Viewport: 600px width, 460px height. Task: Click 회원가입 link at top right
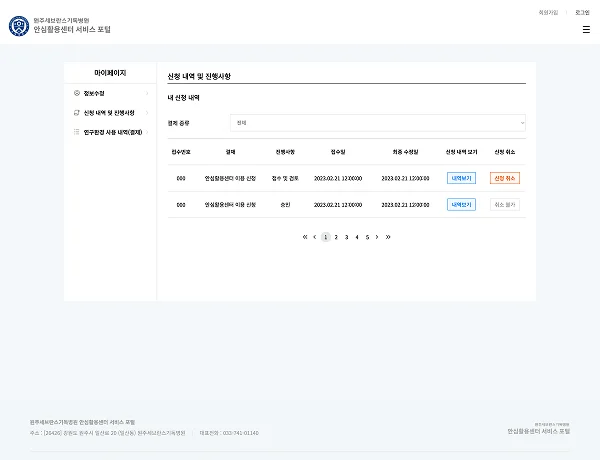pos(548,13)
